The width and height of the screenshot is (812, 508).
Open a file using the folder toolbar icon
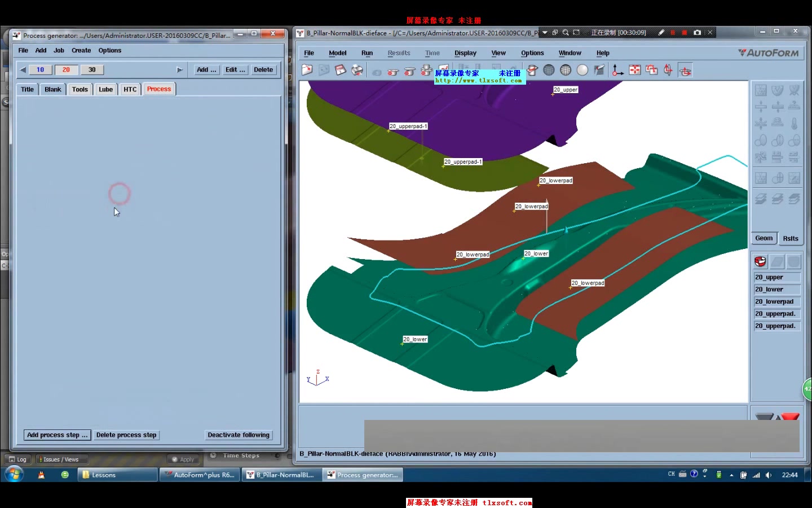tap(307, 70)
